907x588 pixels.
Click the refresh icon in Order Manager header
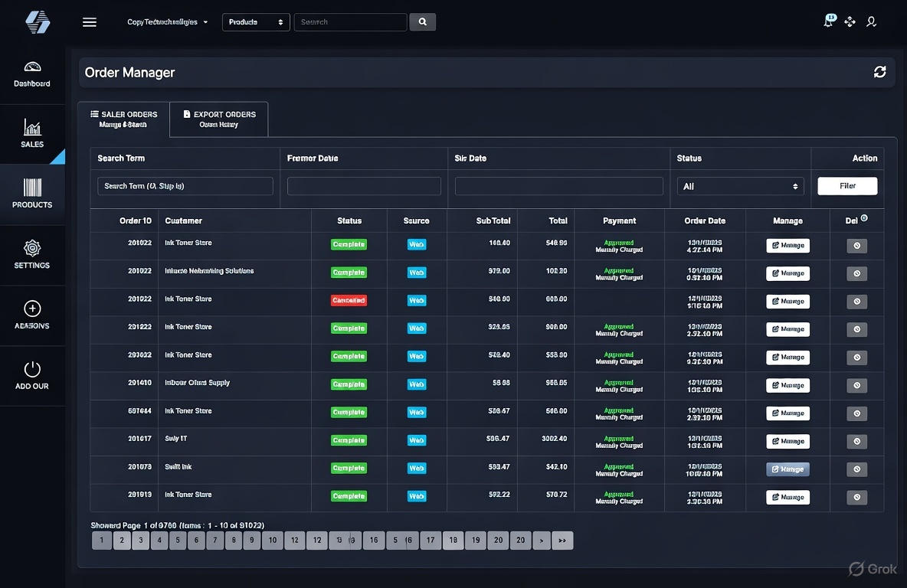pos(879,72)
